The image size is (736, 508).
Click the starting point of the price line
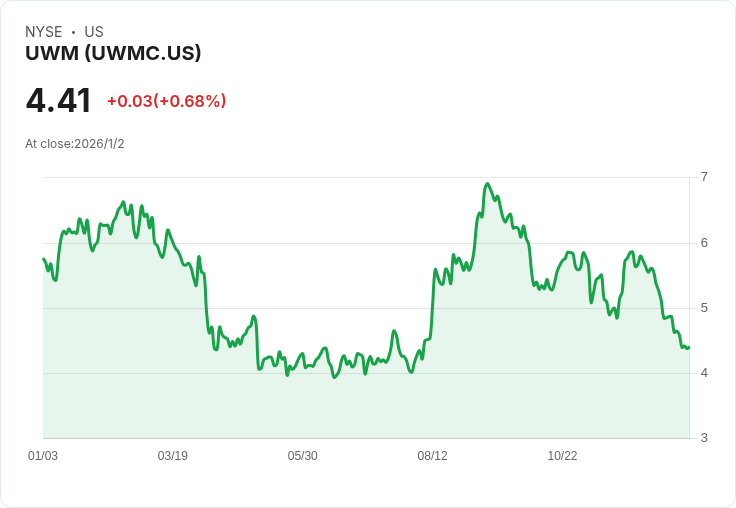pyautogui.click(x=44, y=259)
